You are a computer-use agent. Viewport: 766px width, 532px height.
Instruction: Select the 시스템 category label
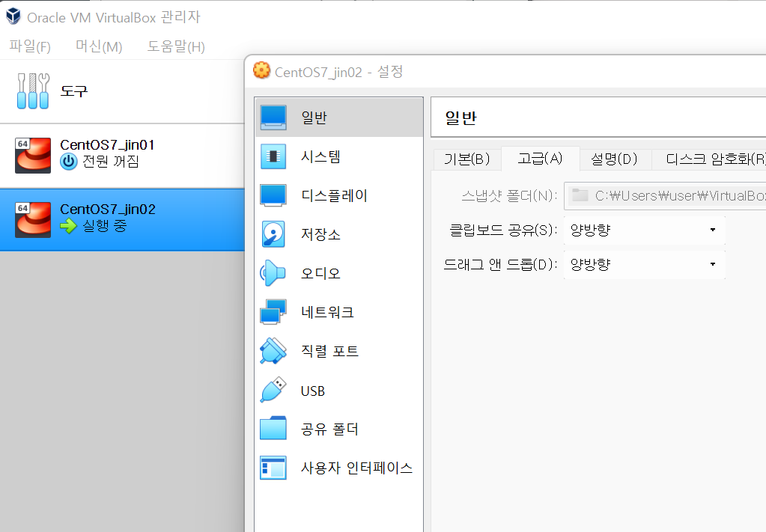[320, 156]
